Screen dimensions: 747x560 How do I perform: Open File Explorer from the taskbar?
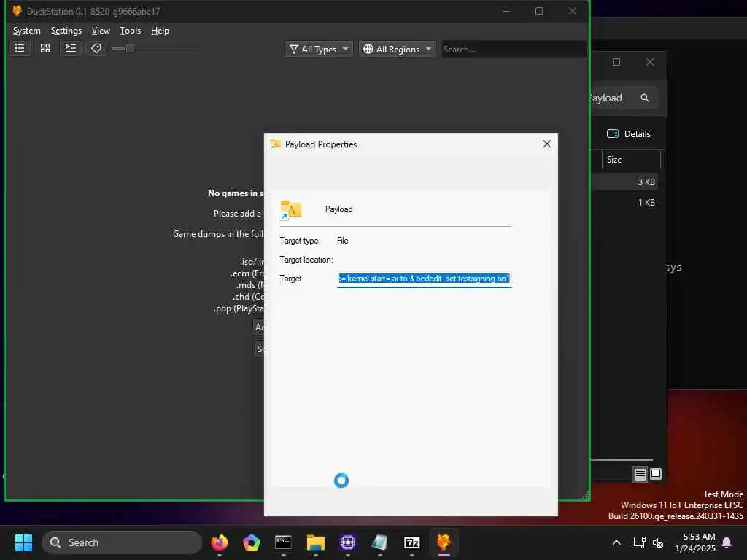315,542
